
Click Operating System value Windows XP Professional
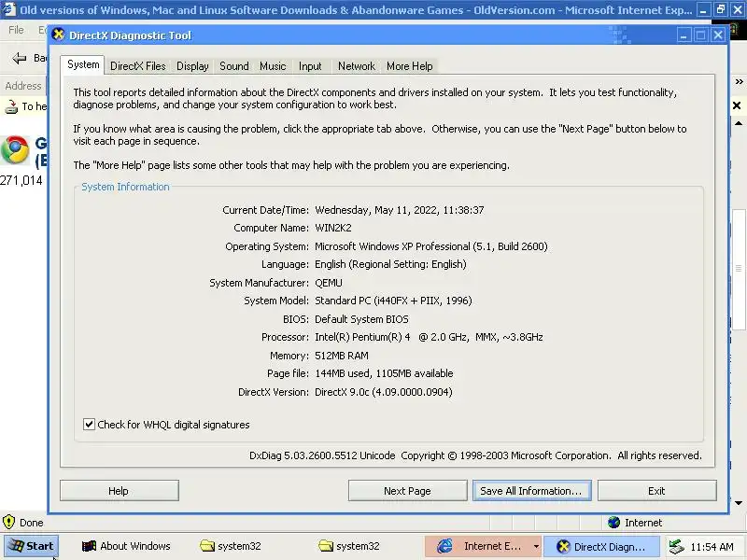pyautogui.click(x=431, y=246)
